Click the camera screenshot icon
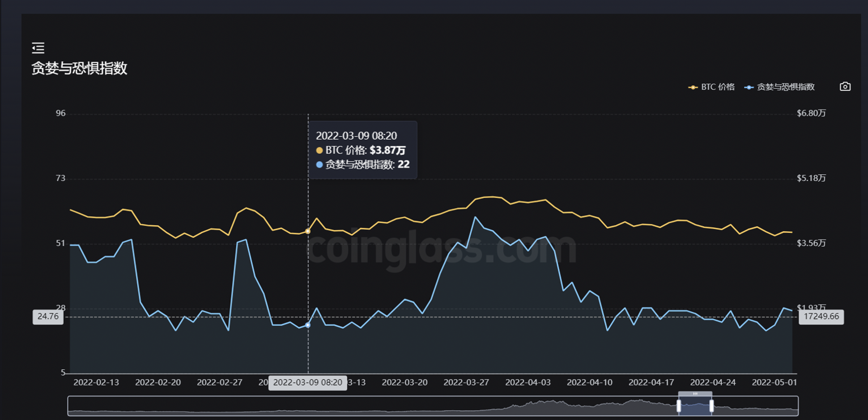This screenshot has width=868, height=420. 845,86
